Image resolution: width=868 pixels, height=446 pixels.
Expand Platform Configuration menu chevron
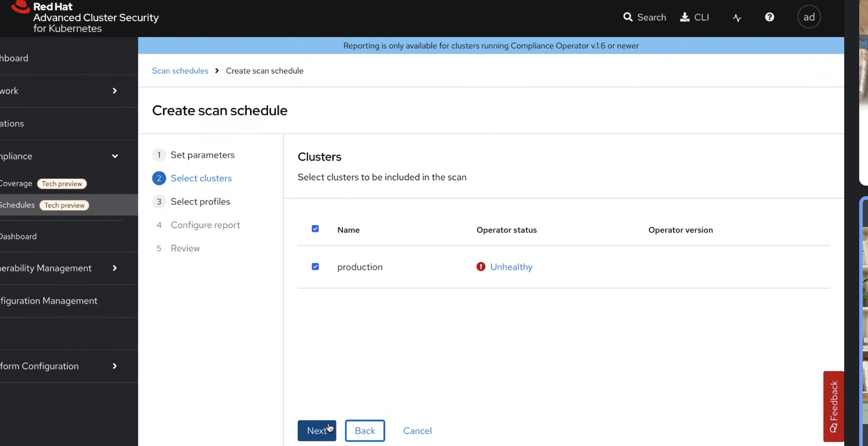point(115,366)
